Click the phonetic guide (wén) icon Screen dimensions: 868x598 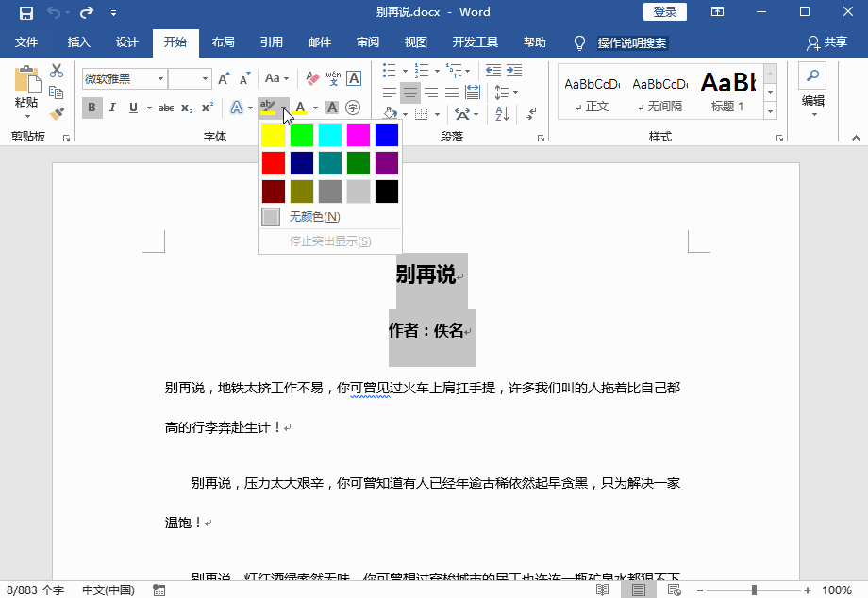coord(332,78)
